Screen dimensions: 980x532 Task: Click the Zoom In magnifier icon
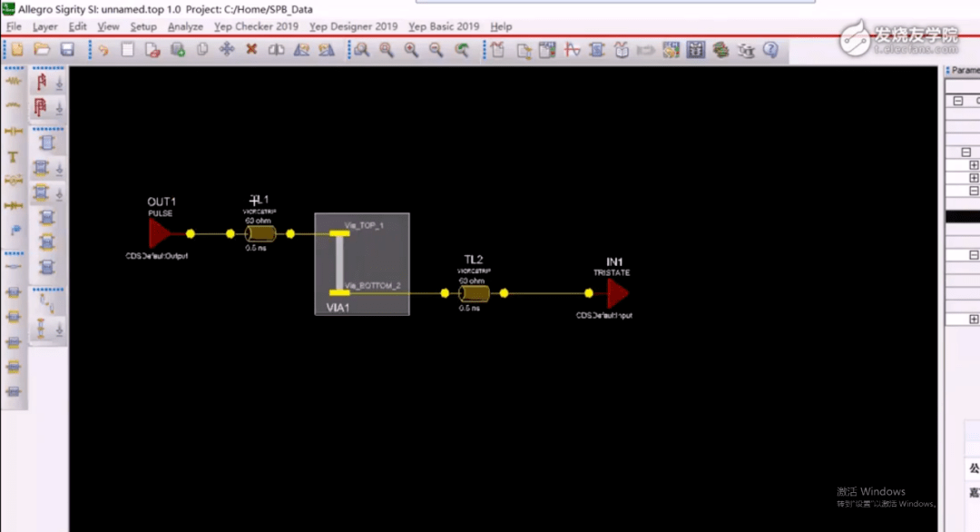[x=411, y=49]
